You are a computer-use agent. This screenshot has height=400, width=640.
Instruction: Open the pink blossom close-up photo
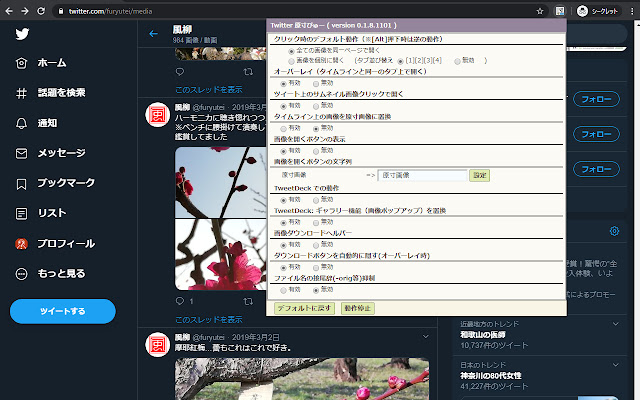tap(220, 255)
